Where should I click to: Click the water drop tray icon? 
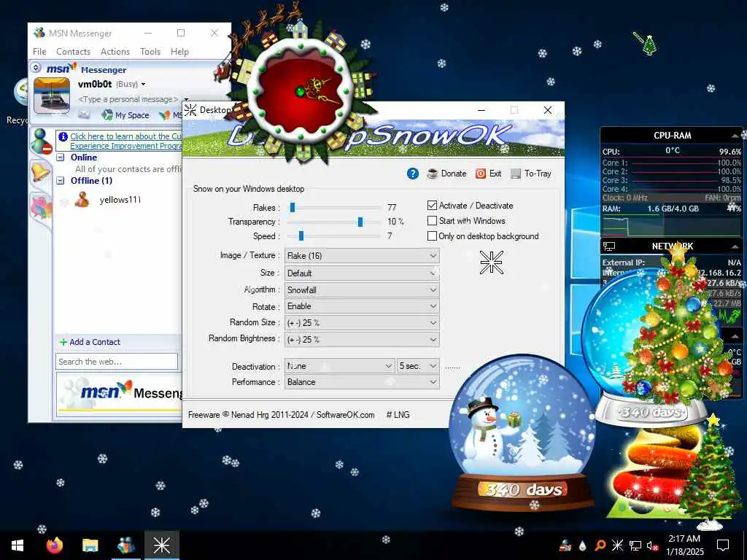click(582, 545)
